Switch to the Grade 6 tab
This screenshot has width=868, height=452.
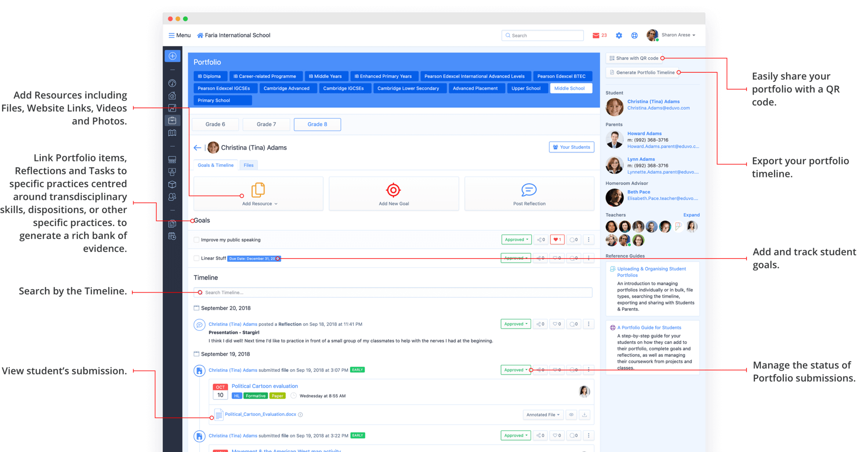[215, 124]
